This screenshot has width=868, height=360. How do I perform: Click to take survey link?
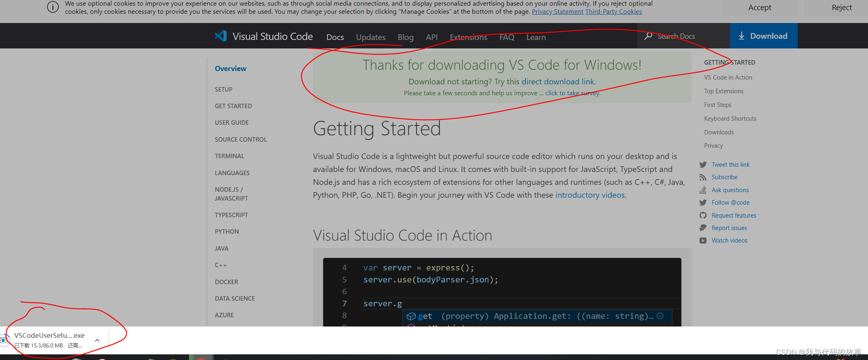pos(572,93)
